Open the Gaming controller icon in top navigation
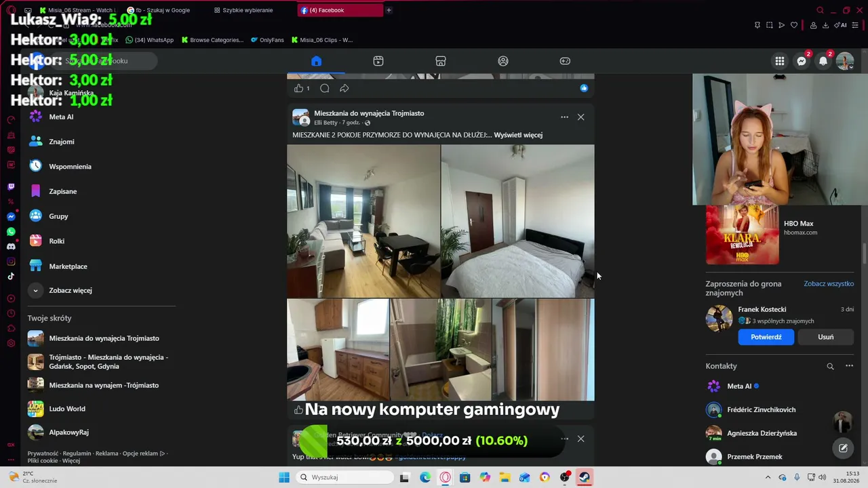Viewport: 868px width, 488px height. point(565,61)
